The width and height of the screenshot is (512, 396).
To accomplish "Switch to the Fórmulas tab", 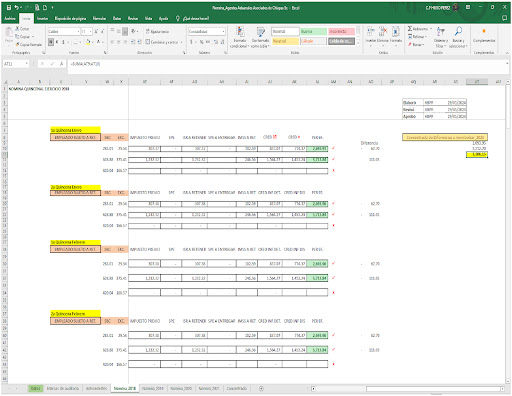I will click(x=99, y=18).
